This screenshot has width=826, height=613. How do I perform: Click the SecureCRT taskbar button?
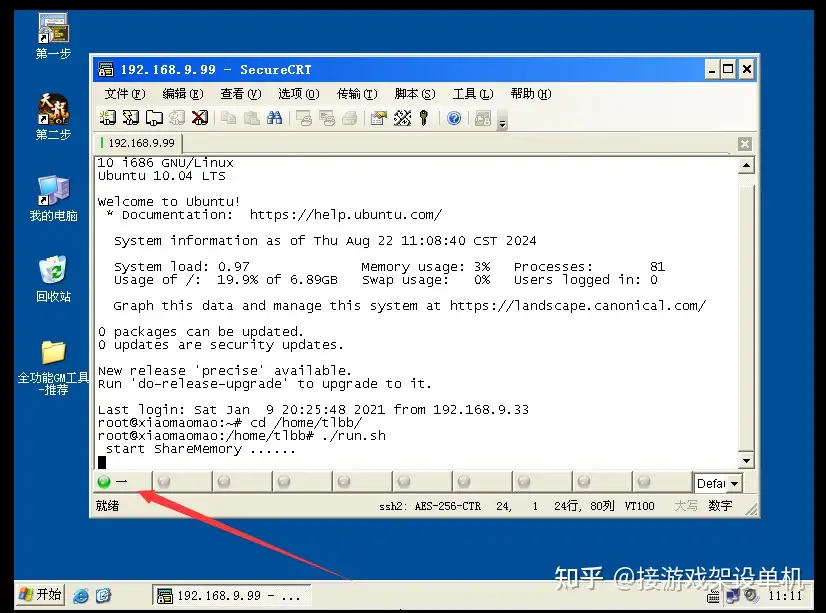click(x=231, y=596)
